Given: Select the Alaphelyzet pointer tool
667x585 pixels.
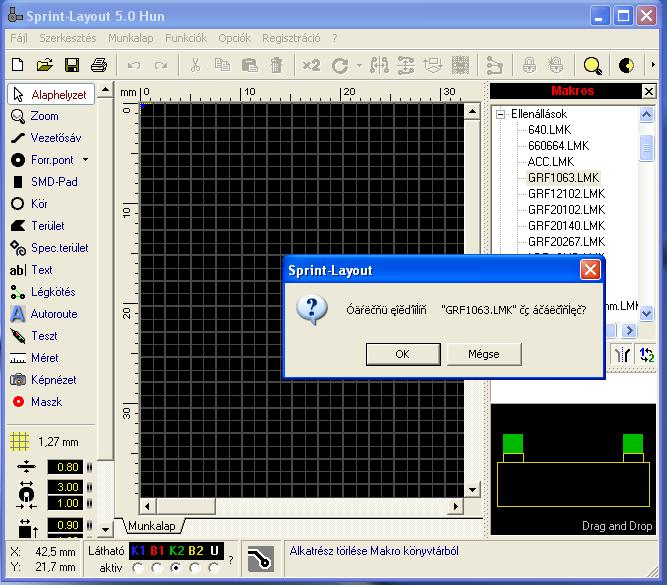Looking at the screenshot, I should (51, 94).
